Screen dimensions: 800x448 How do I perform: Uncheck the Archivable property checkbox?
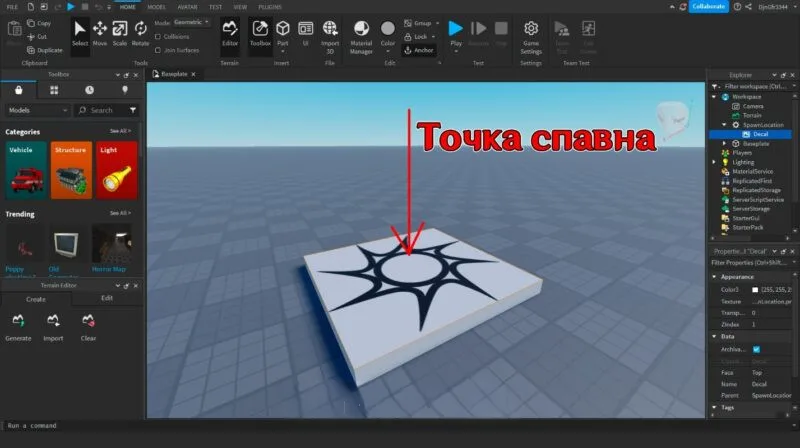[757, 350]
